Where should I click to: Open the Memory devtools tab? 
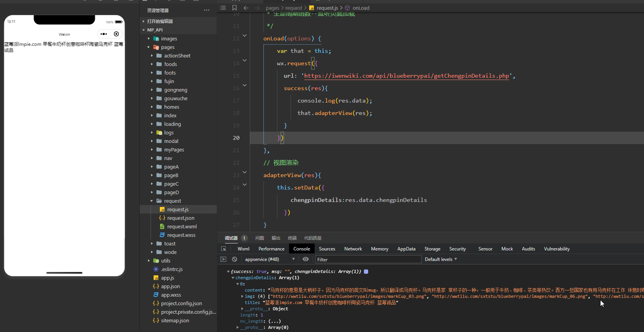point(380,249)
